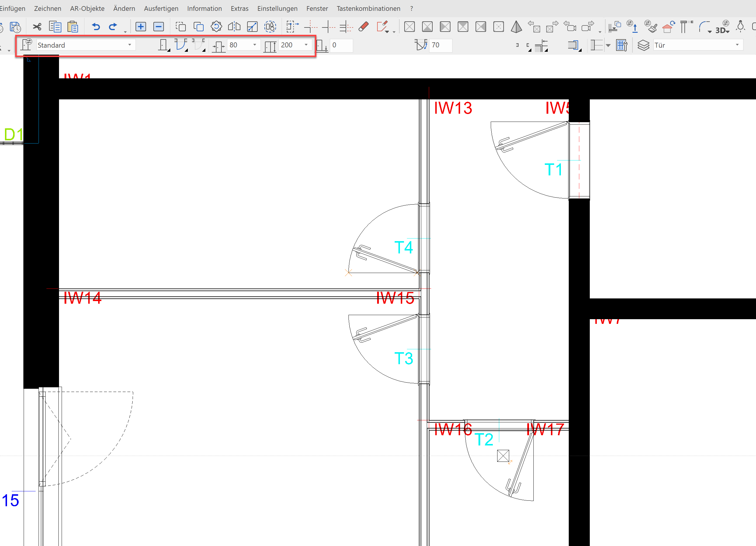
Task: Click the copy documents icon
Action: pyautogui.click(x=55, y=27)
